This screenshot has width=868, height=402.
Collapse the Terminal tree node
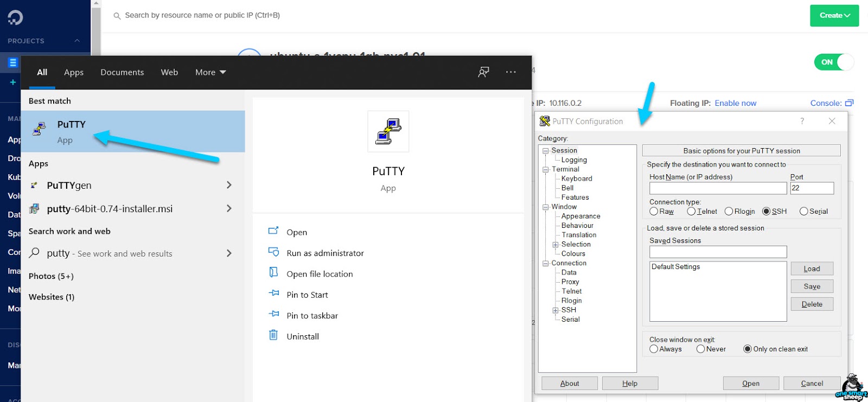coord(546,169)
